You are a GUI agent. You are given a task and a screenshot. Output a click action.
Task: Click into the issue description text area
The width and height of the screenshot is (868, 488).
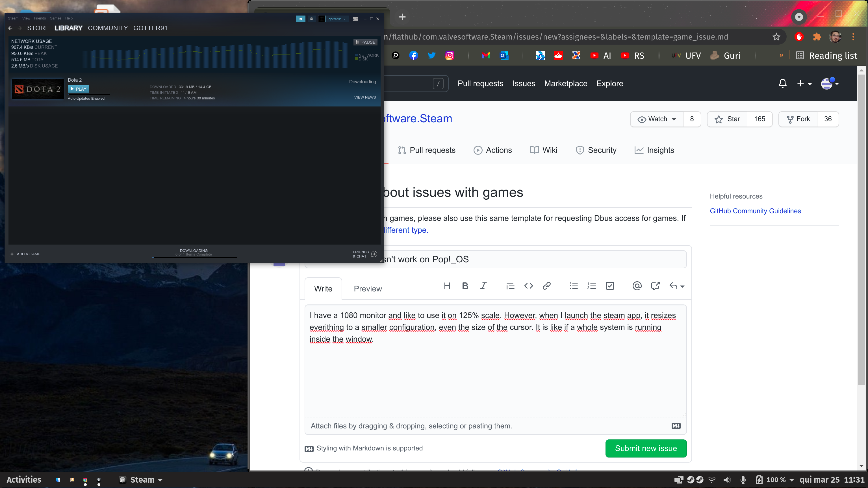pyautogui.click(x=495, y=361)
